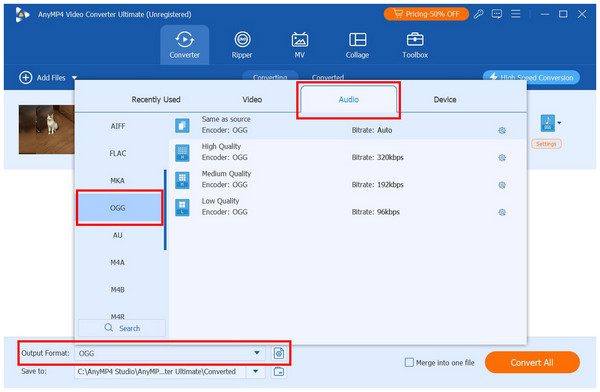Open the output folder icon beside Save to
This screenshot has height=392, width=600.
(279, 371)
